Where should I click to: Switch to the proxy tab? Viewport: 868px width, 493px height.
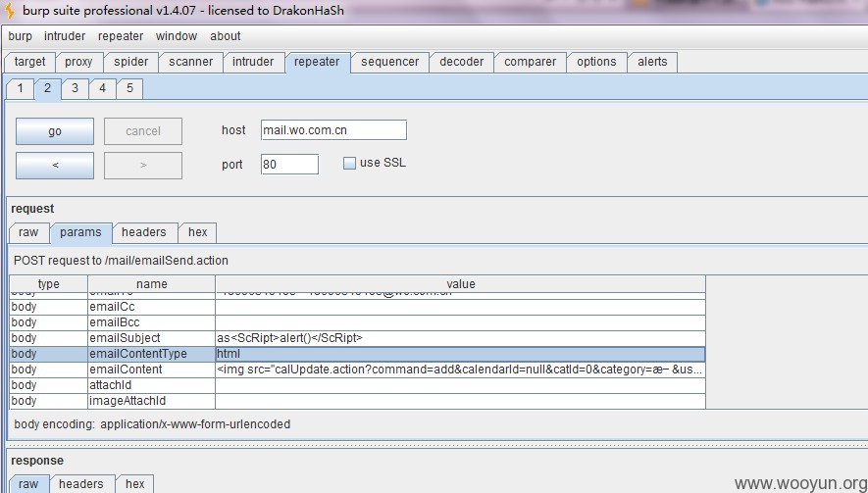click(x=78, y=62)
